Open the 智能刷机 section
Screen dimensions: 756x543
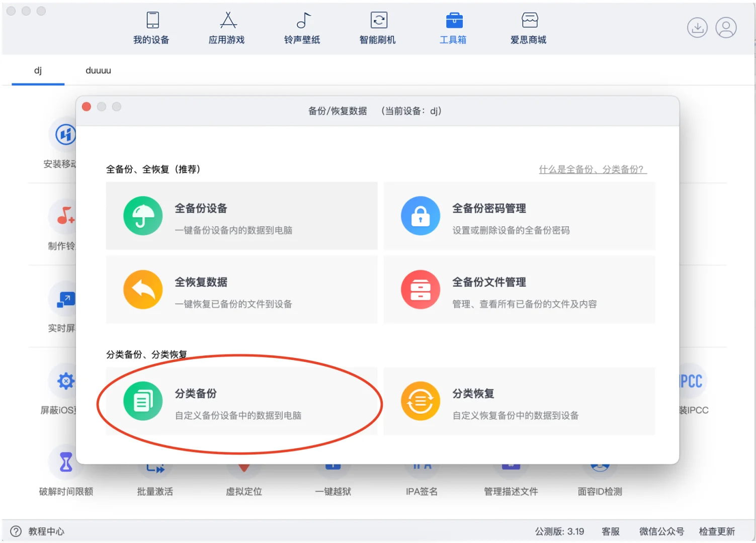click(x=378, y=28)
